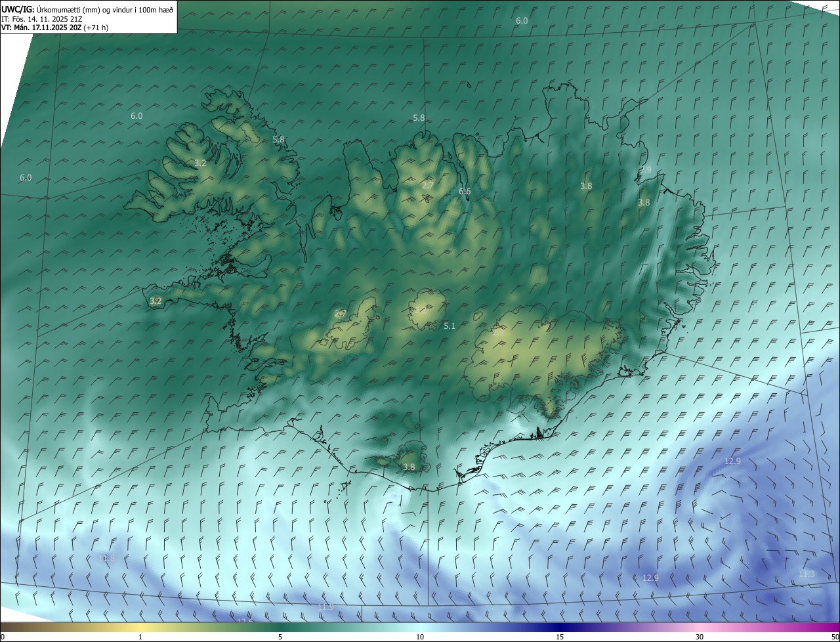The width and height of the screenshot is (840, 642).
Task: Click the '10' tick on the colour scale
Action: coord(420,637)
